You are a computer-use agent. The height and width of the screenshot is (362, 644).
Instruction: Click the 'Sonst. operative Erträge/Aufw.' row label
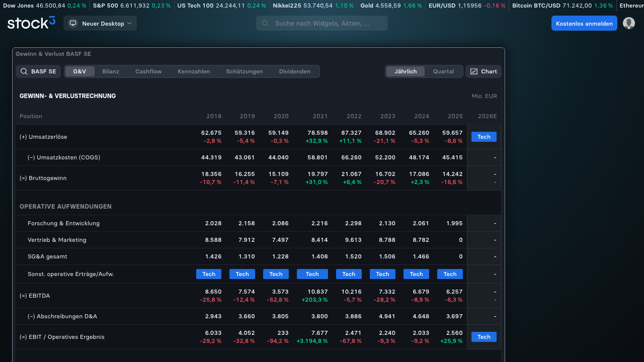(70, 274)
